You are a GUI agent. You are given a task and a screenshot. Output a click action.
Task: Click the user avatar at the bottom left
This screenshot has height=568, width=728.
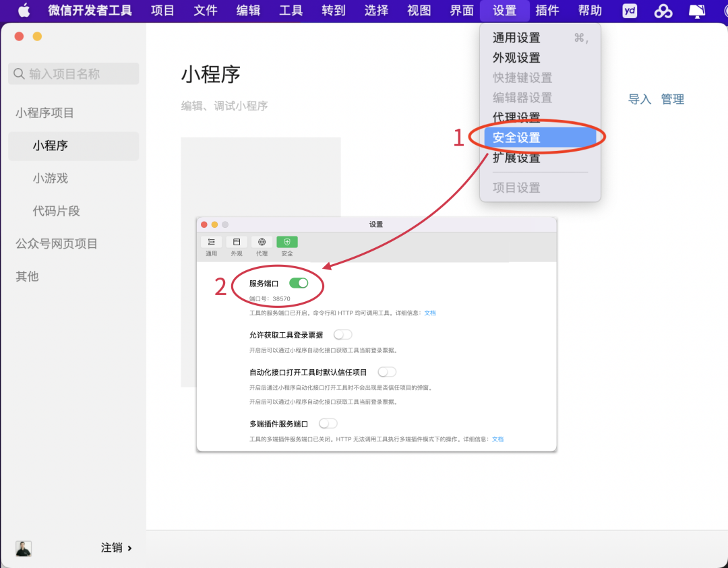(24, 548)
